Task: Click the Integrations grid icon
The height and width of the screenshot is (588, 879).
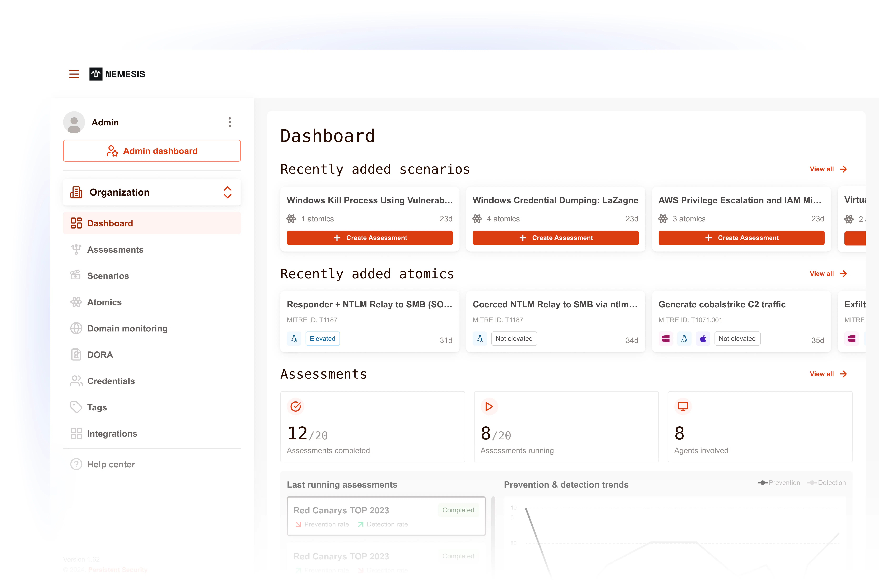Action: click(x=76, y=434)
